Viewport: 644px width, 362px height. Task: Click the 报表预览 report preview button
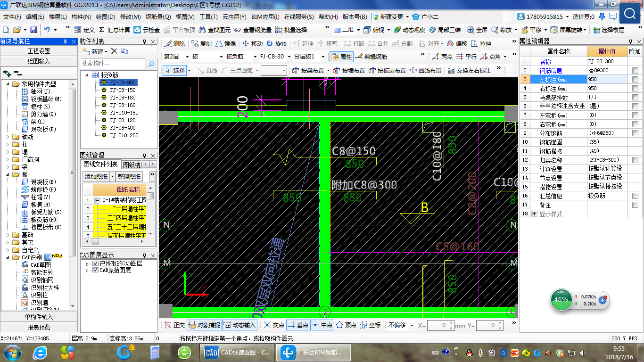click(x=38, y=327)
